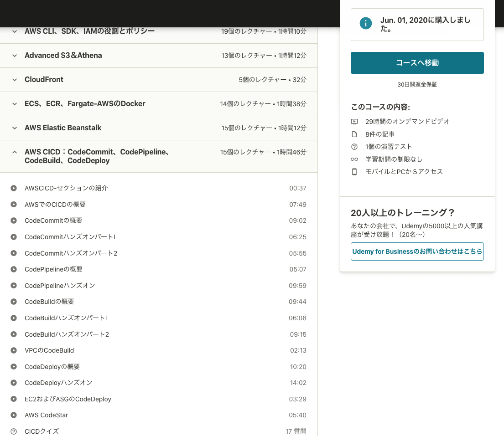504x436 pixels.
Task: Expand the AWS Elastic Beanstalk section
Action: [14, 128]
